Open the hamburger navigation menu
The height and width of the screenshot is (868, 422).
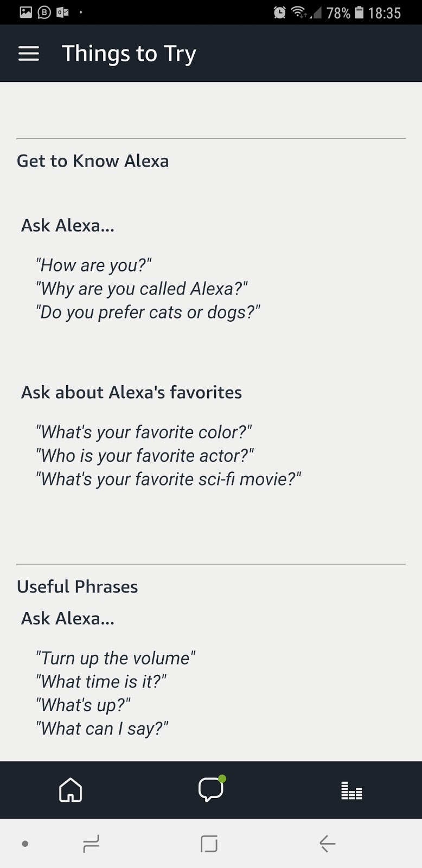coord(29,53)
